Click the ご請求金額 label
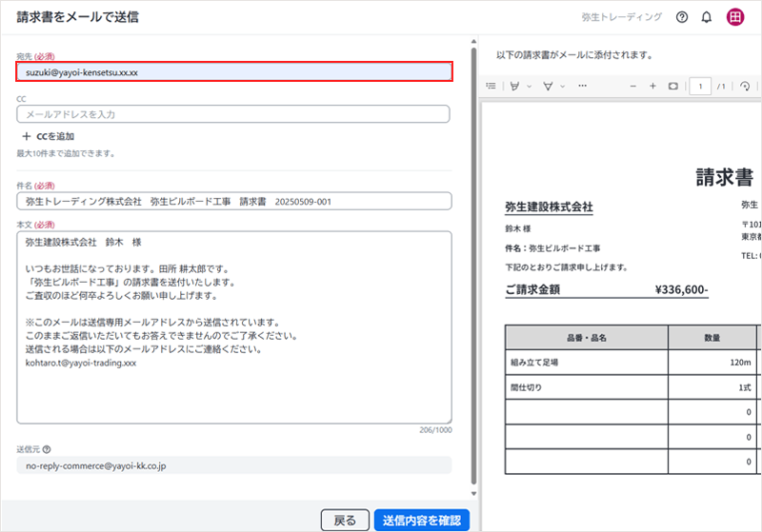The image size is (762, 532). (x=532, y=289)
